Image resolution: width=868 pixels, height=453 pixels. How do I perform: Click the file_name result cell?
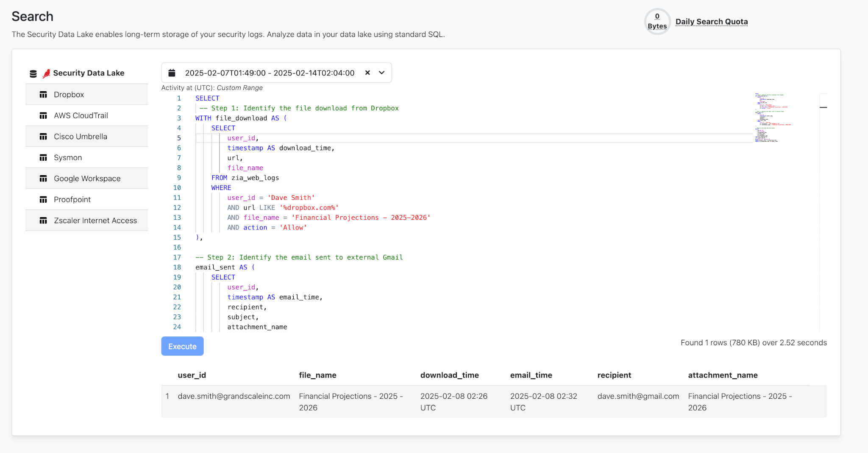351,402
